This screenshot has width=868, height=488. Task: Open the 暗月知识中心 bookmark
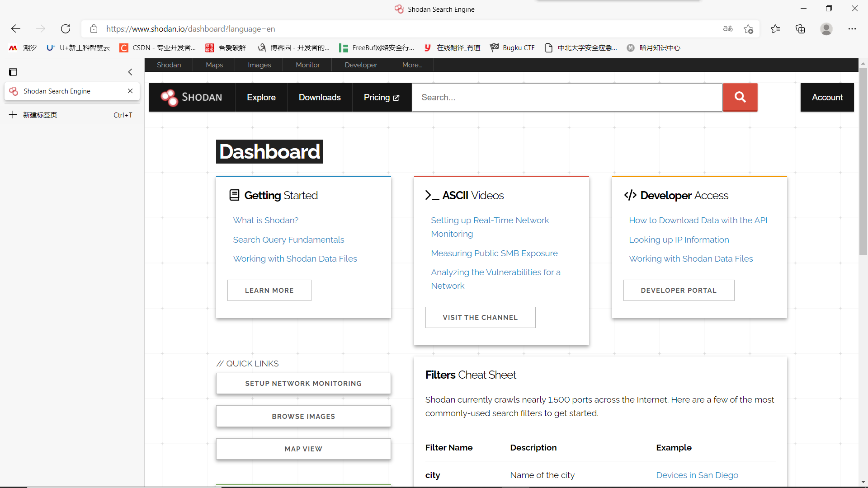653,47
